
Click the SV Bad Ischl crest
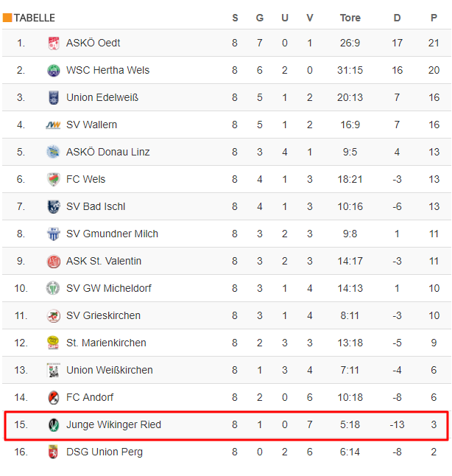coord(54,206)
